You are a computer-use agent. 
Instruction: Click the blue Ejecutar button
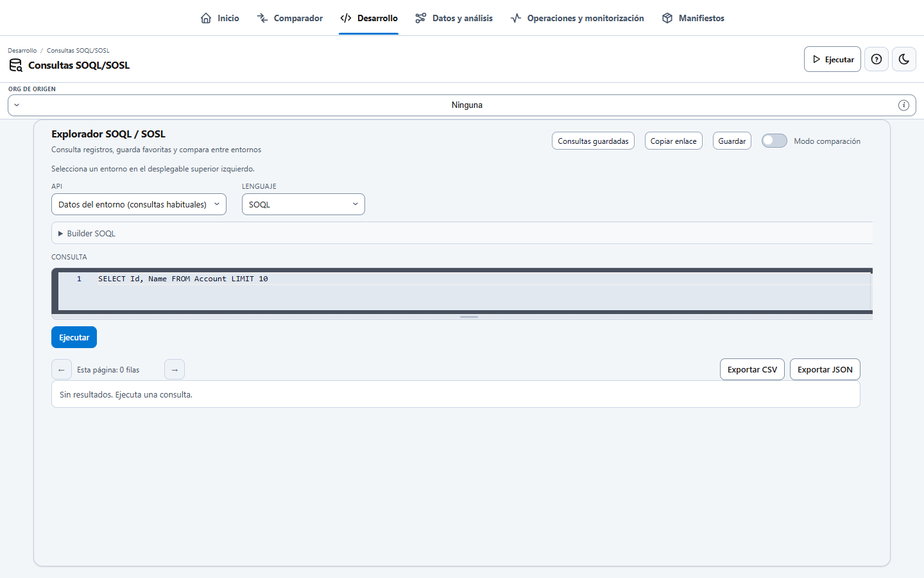click(74, 337)
